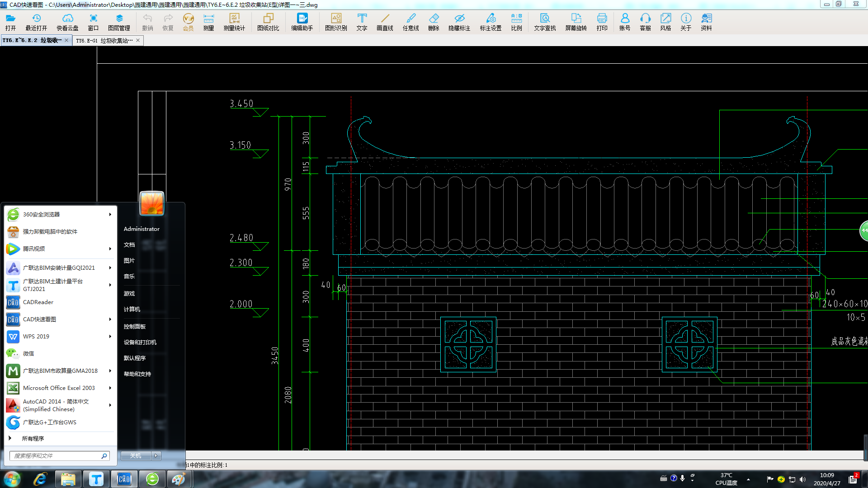The height and width of the screenshot is (488, 868).
Task: Expand the 腾讯视频 submenu arrow
Action: point(110,249)
